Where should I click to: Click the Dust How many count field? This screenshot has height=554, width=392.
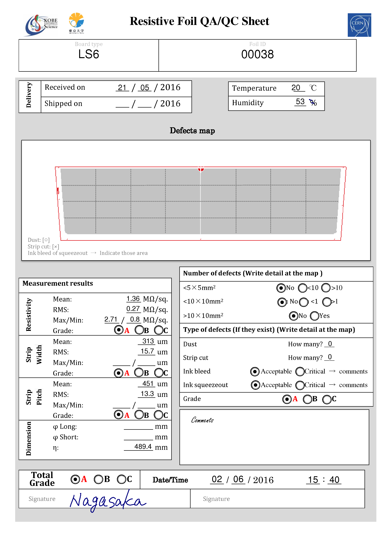click(x=329, y=344)
